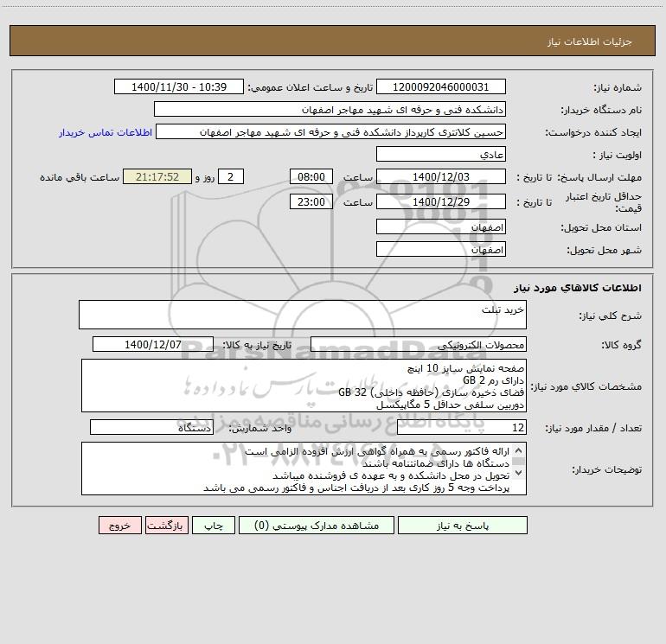Viewport: 666px width, 644px height.
Task: Click the remaining time countdown 21:17:52
Action: click(x=157, y=176)
